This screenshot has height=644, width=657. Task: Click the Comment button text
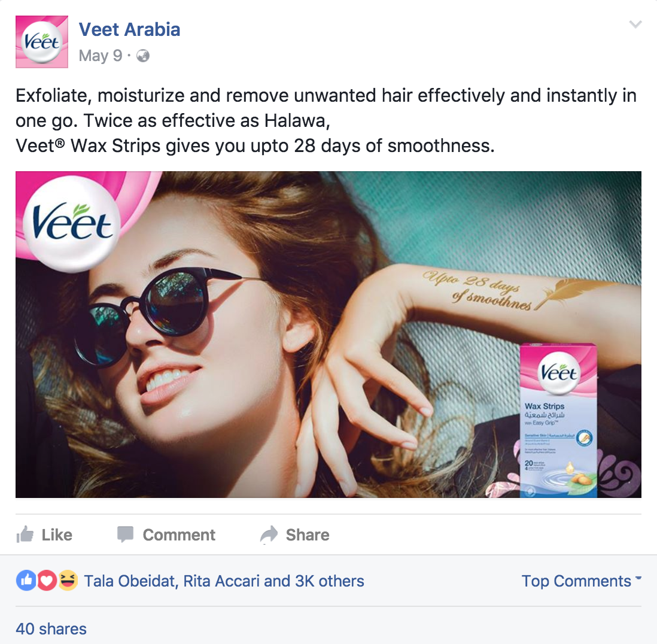point(179,535)
